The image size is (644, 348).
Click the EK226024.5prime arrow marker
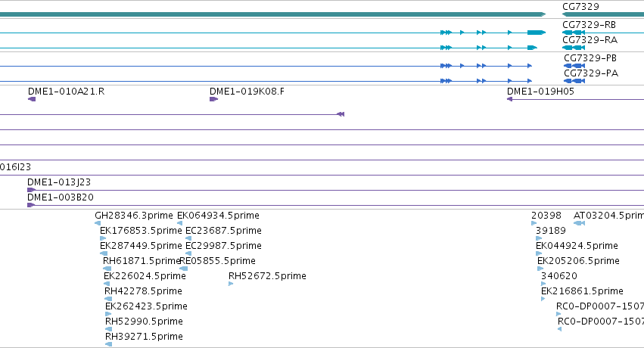[x=107, y=284]
